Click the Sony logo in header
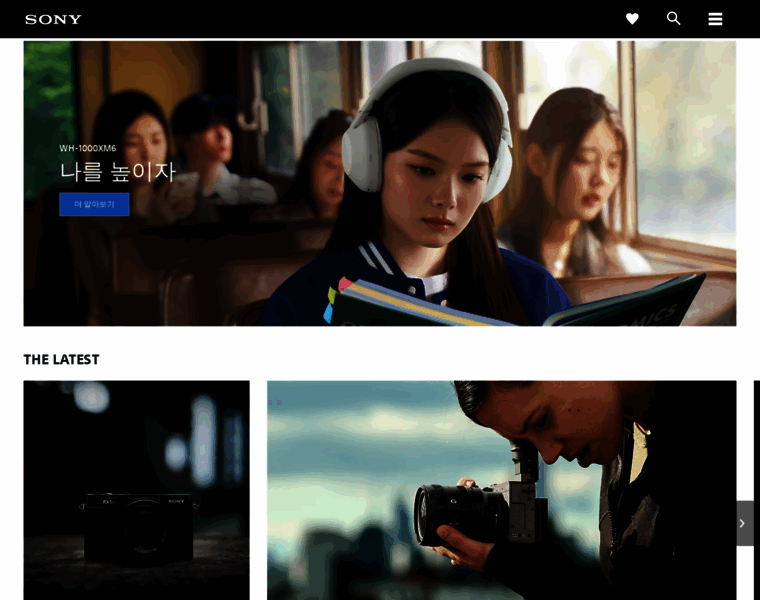Screen dimensions: 760x600 coord(53,19)
